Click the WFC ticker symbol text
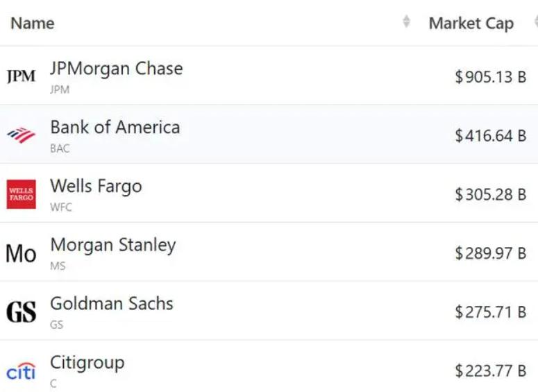Viewport: 538px width, 392px height. coord(61,207)
